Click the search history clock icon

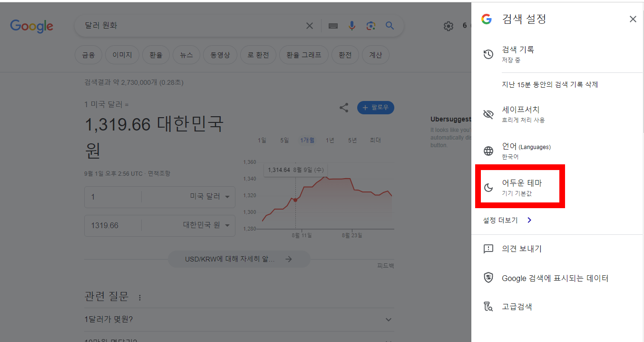point(488,54)
